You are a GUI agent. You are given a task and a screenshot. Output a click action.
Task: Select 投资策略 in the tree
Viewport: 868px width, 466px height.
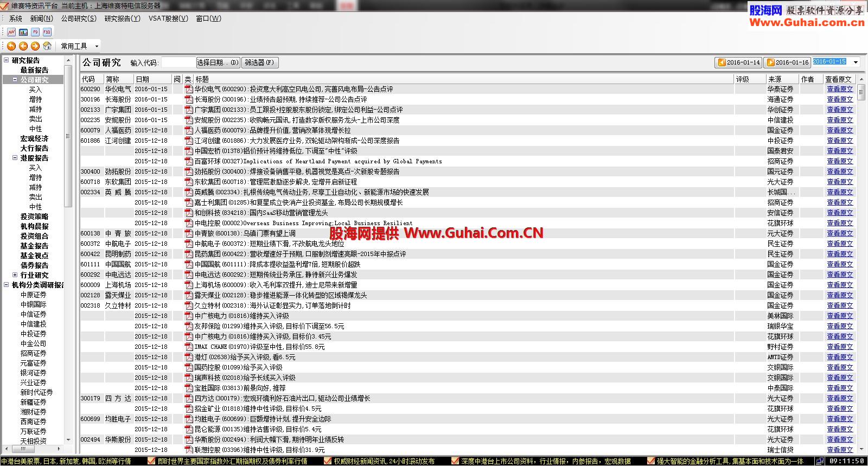[x=34, y=216]
